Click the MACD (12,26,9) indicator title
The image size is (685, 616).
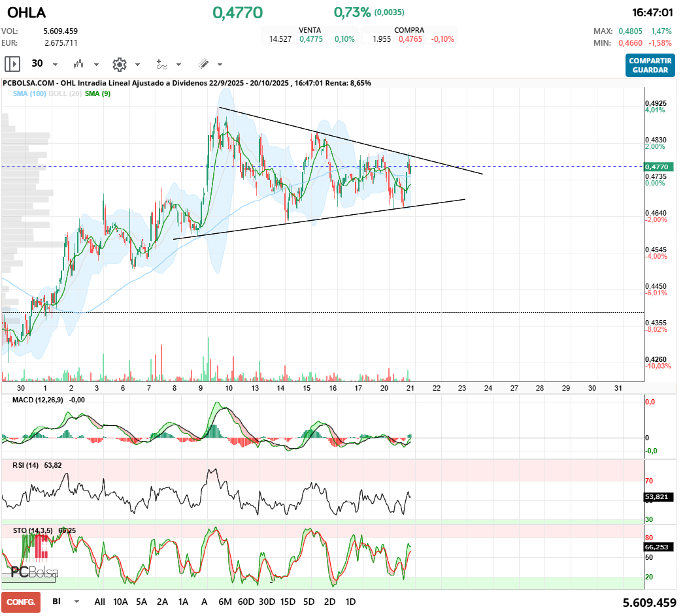click(39, 399)
